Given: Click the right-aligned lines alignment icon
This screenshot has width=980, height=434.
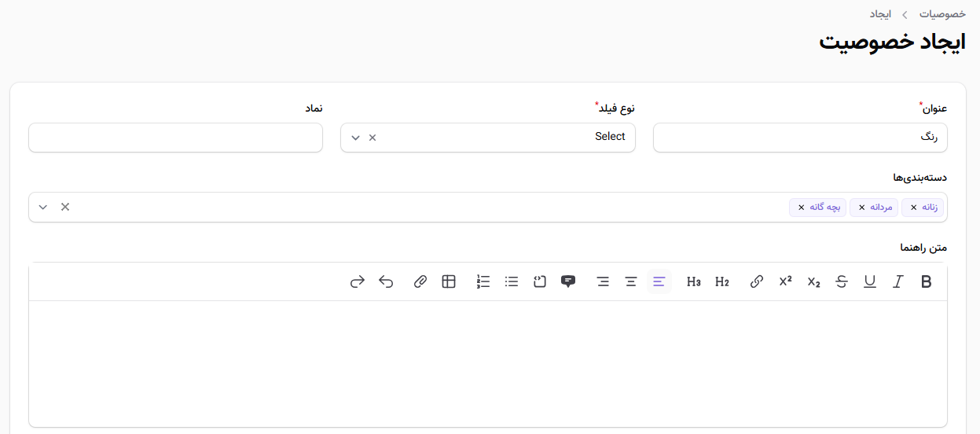Looking at the screenshot, I should (603, 281).
